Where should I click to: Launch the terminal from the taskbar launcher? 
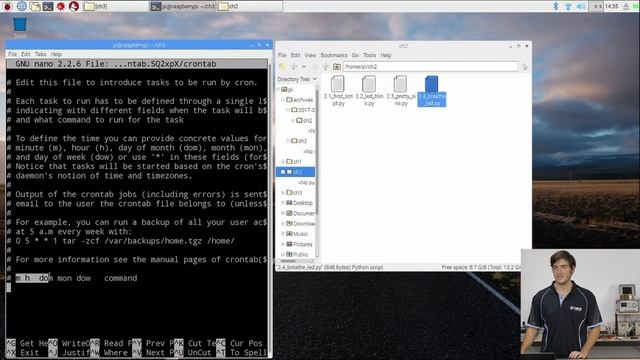point(48,6)
